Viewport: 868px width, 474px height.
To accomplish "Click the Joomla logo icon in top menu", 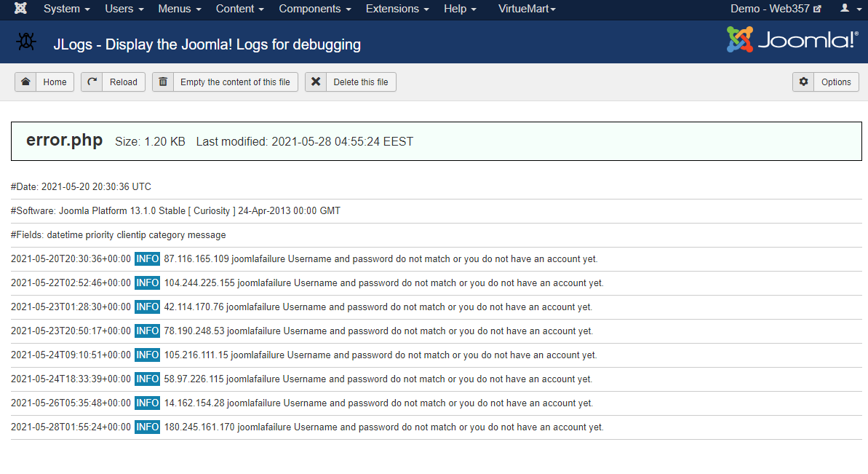I will [x=20, y=8].
